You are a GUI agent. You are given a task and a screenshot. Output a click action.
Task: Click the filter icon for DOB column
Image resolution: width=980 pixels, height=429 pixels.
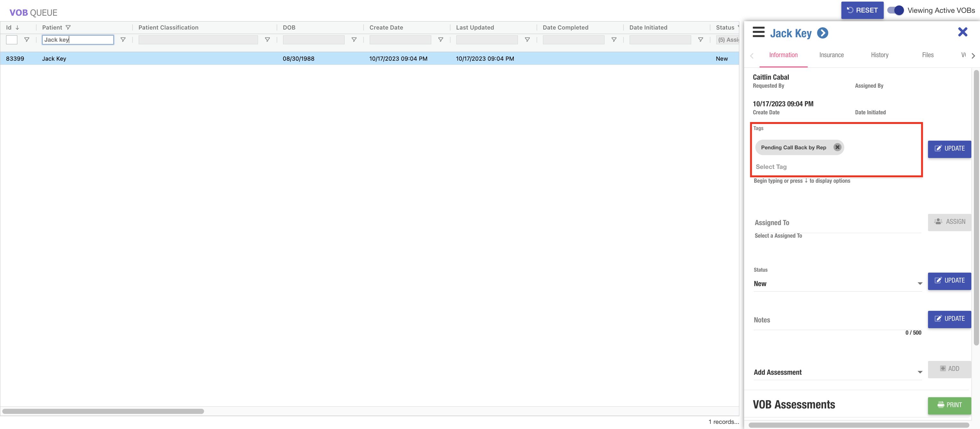354,39
